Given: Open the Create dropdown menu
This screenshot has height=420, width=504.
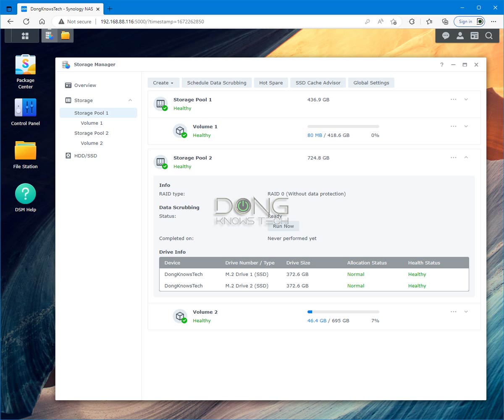Looking at the screenshot, I should tap(163, 83).
